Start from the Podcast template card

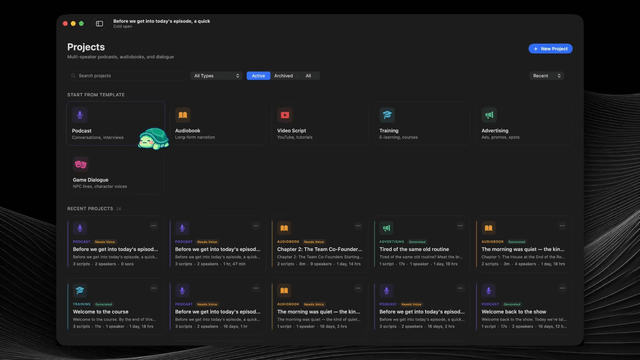tap(116, 123)
